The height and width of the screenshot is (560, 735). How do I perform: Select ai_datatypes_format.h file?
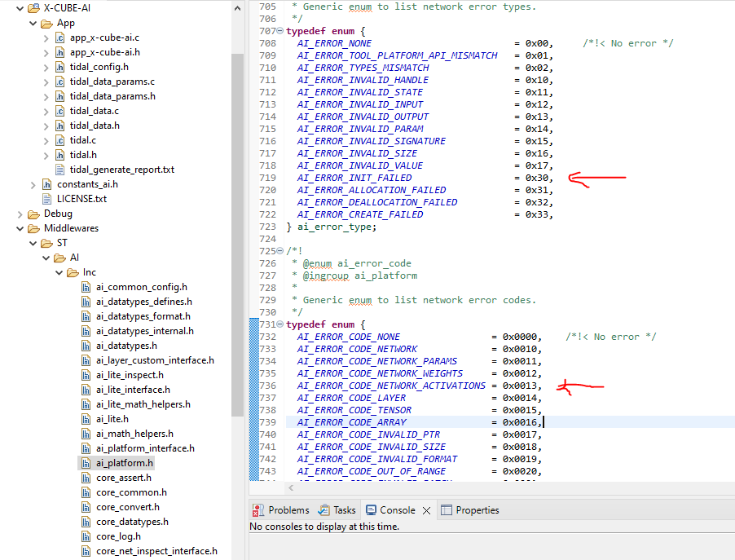pos(143,316)
